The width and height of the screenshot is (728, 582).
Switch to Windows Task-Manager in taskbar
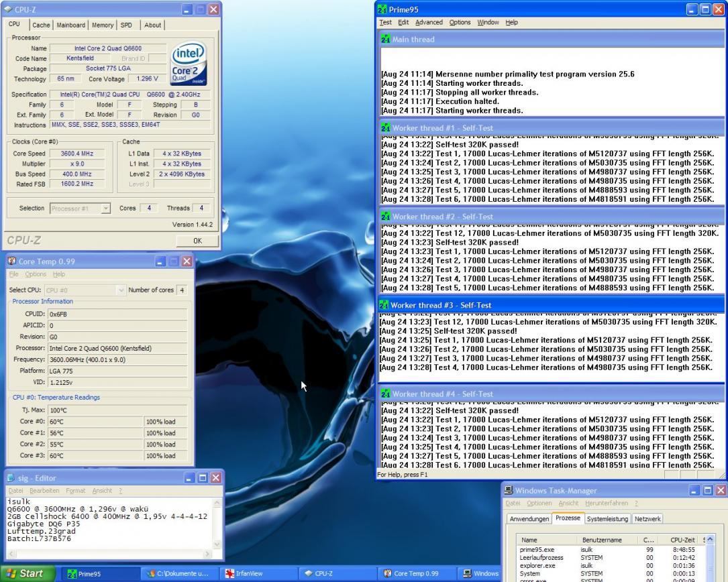coord(480,574)
